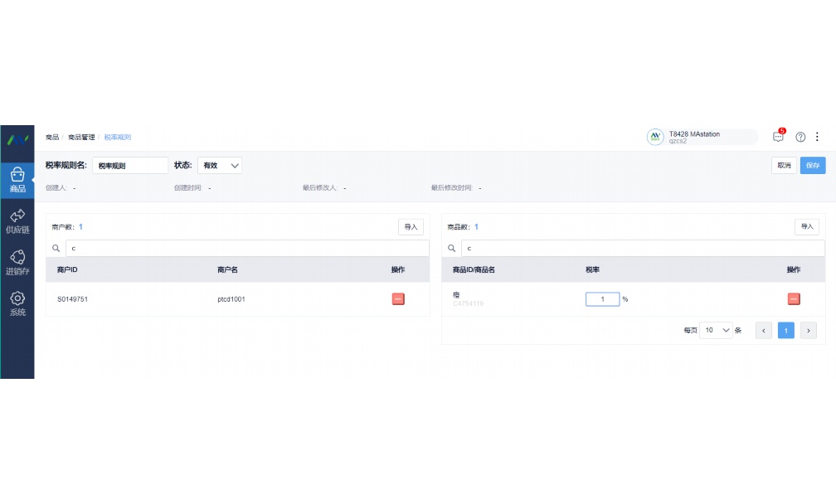Remove merchant S0149751 with red minus button
Viewport: 836px width, 504px height.
[398, 299]
